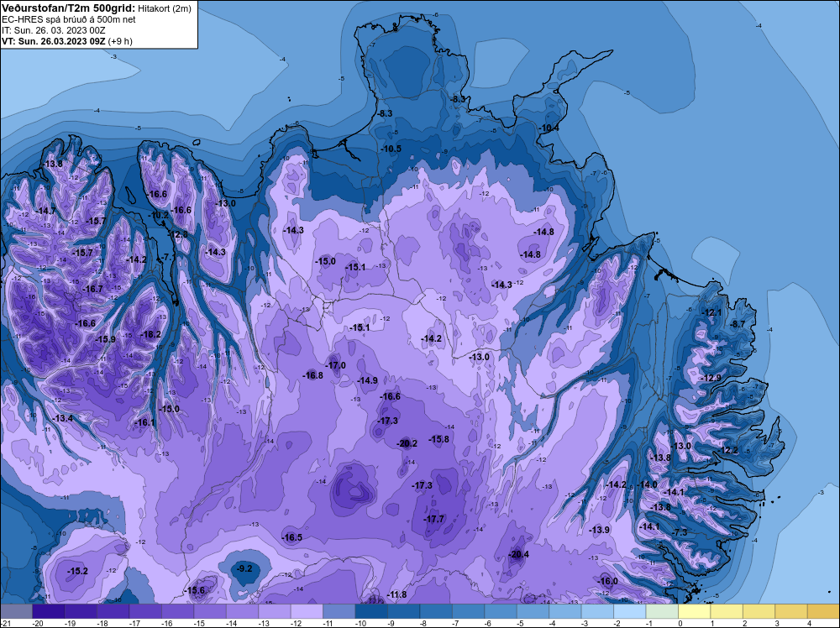Click the -16.7 temperature value

(x=92, y=289)
